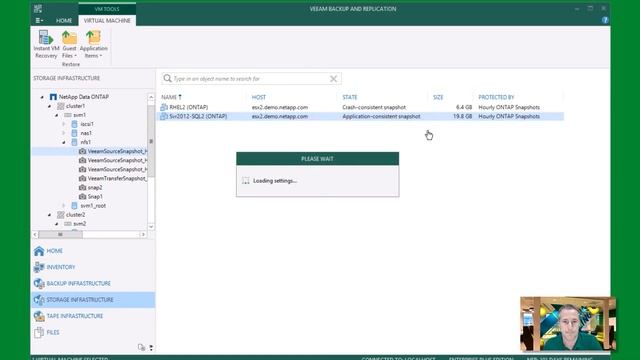Expand the svm1_root node

pos(64,206)
